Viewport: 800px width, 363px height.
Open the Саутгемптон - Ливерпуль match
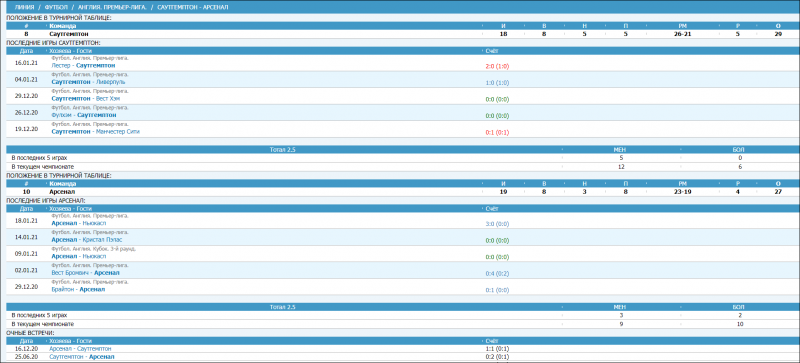point(88,82)
